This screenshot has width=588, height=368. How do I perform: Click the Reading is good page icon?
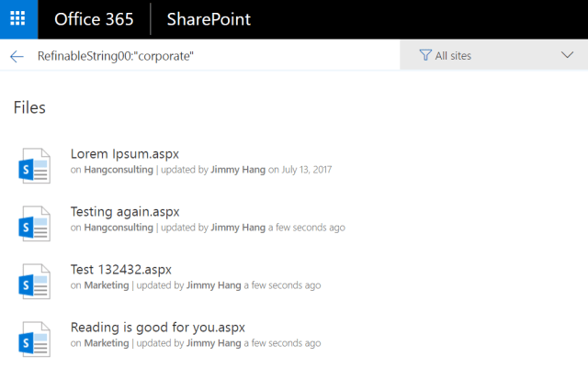click(34, 339)
